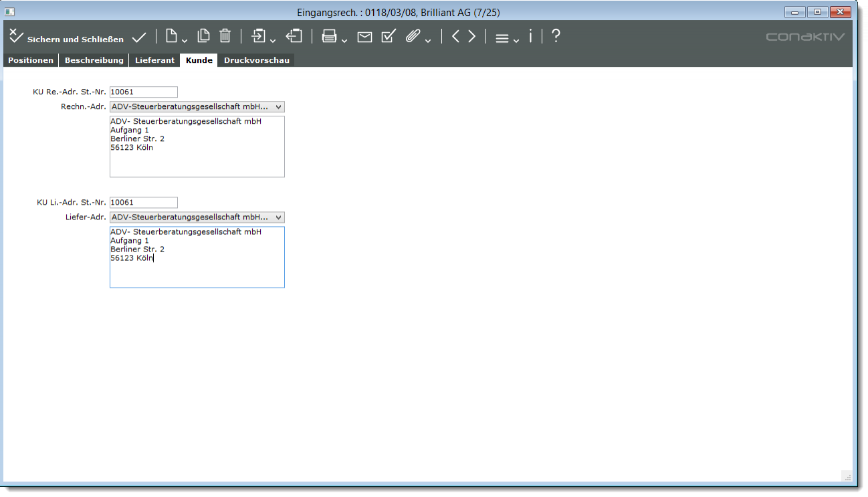Send email via envelope icon
Image resolution: width=868 pixels, height=497 pixels.
(364, 37)
